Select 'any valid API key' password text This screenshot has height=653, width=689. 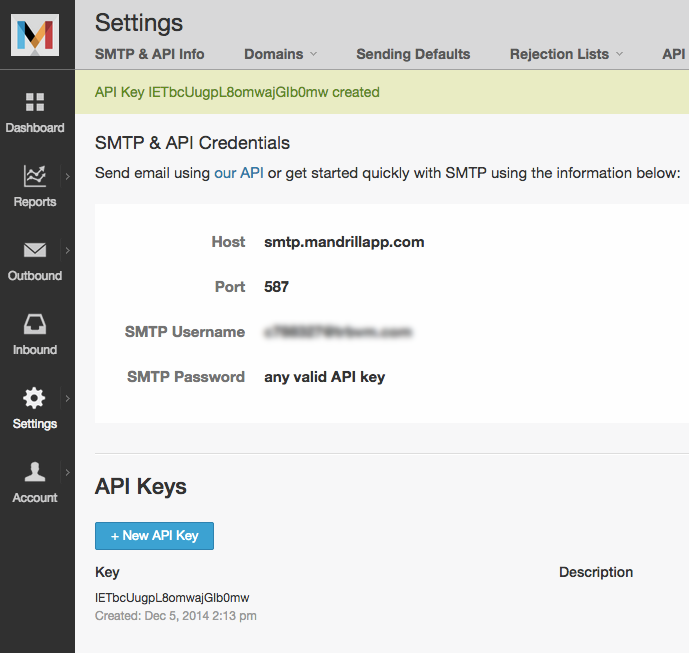click(324, 377)
